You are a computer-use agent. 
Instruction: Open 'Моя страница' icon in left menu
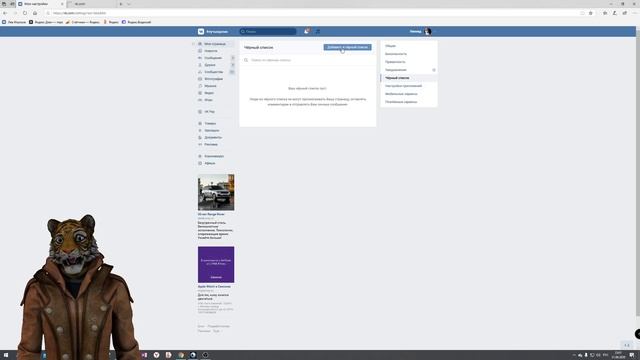point(200,44)
